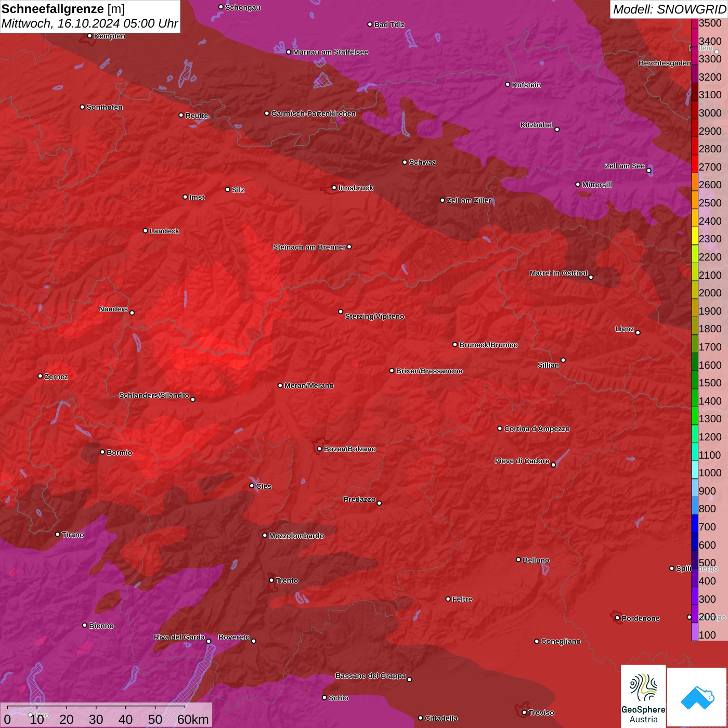This screenshot has width=728, height=728.
Task: Click the 'Matrei in Osttirol' label
Action: pyautogui.click(x=558, y=273)
